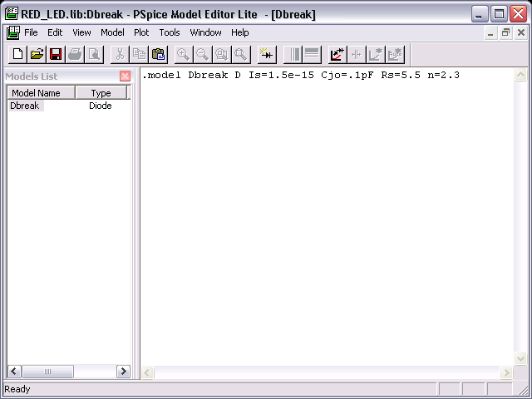Viewport: 532px width, 399px height.
Task: Click the n=2.3 parameter text
Action: (443, 75)
